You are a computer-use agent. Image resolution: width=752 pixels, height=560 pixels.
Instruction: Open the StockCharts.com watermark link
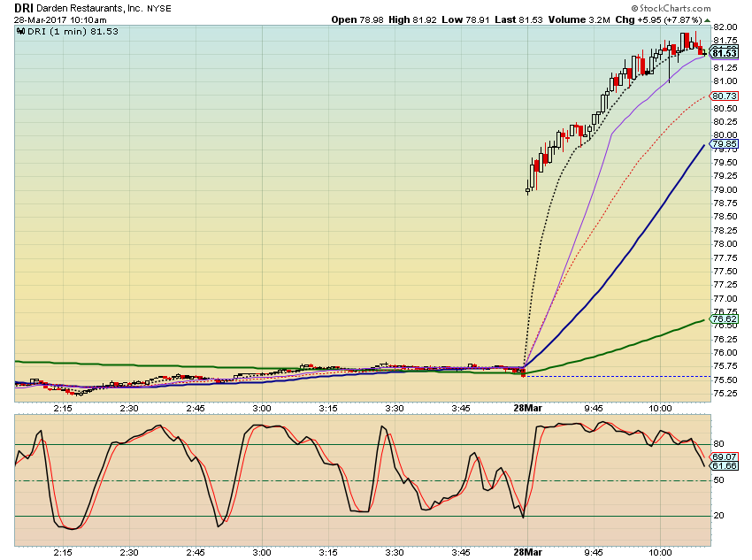coord(671,8)
